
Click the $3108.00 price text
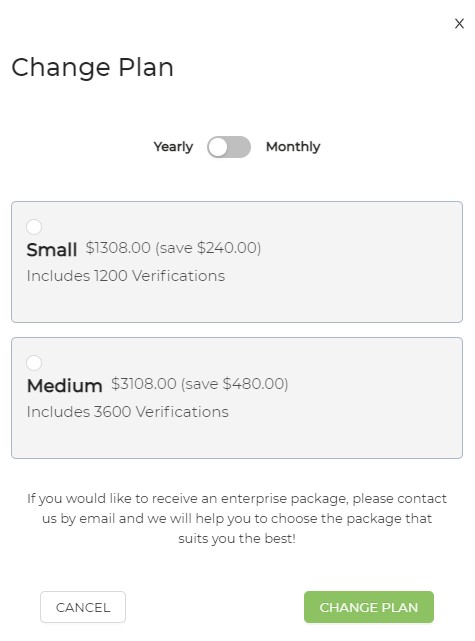pyautogui.click(x=144, y=384)
